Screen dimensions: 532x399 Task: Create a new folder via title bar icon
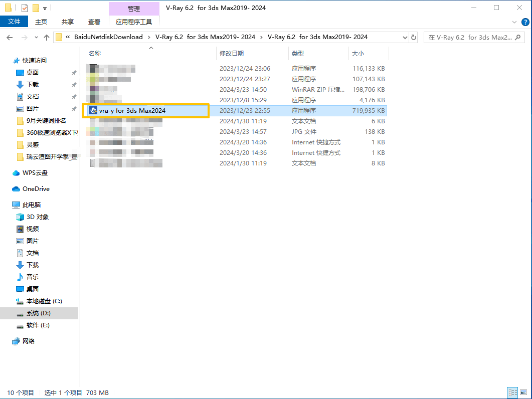36,8
